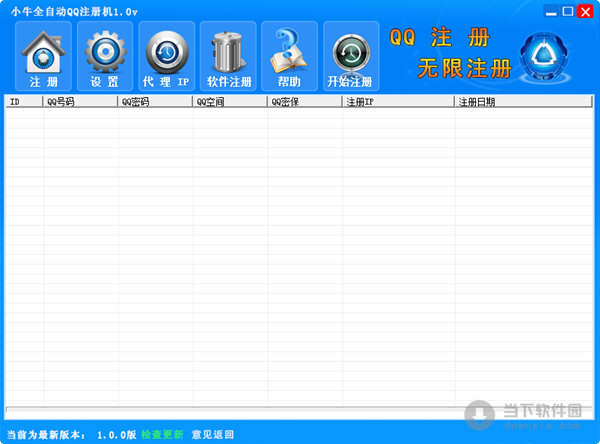Click the 1.0.0版 version text
Viewport: 600px width, 444px height.
(x=116, y=434)
